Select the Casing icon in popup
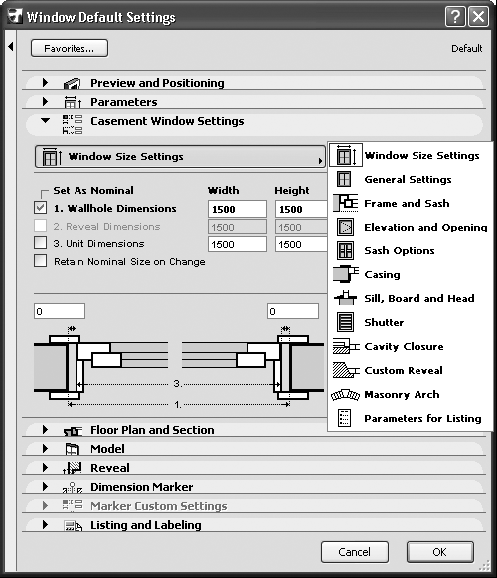 coord(345,274)
